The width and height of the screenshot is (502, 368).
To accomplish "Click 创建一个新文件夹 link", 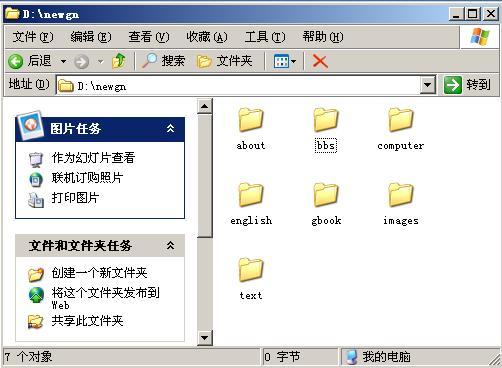I will (x=99, y=273).
